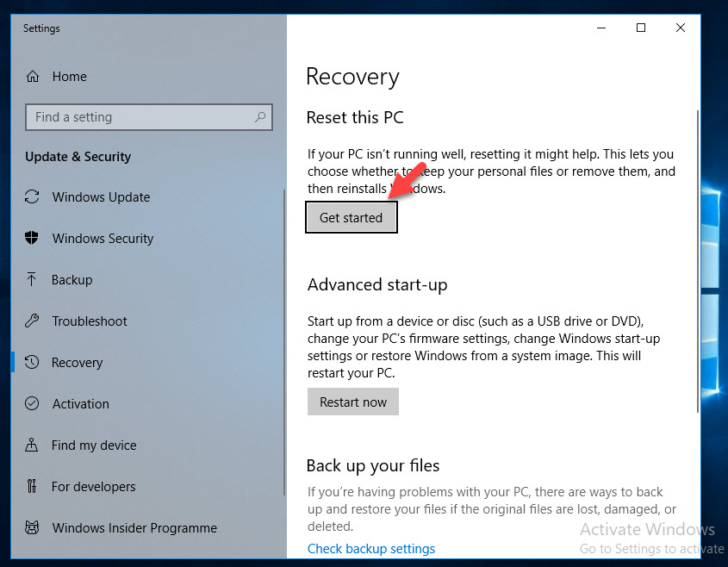The image size is (728, 567).
Task: Click the Troubleshoot wrench icon
Action: pos(32,321)
